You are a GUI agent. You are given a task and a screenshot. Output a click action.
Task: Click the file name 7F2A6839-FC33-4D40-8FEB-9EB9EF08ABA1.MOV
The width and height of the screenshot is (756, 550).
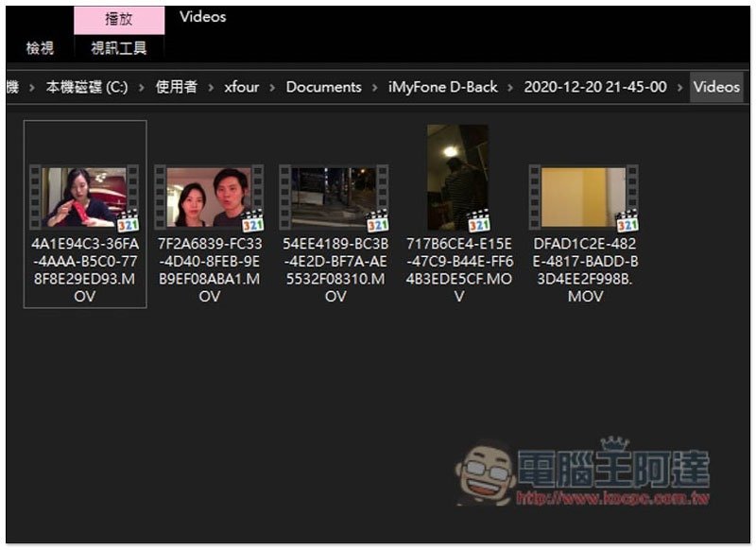tap(210, 270)
